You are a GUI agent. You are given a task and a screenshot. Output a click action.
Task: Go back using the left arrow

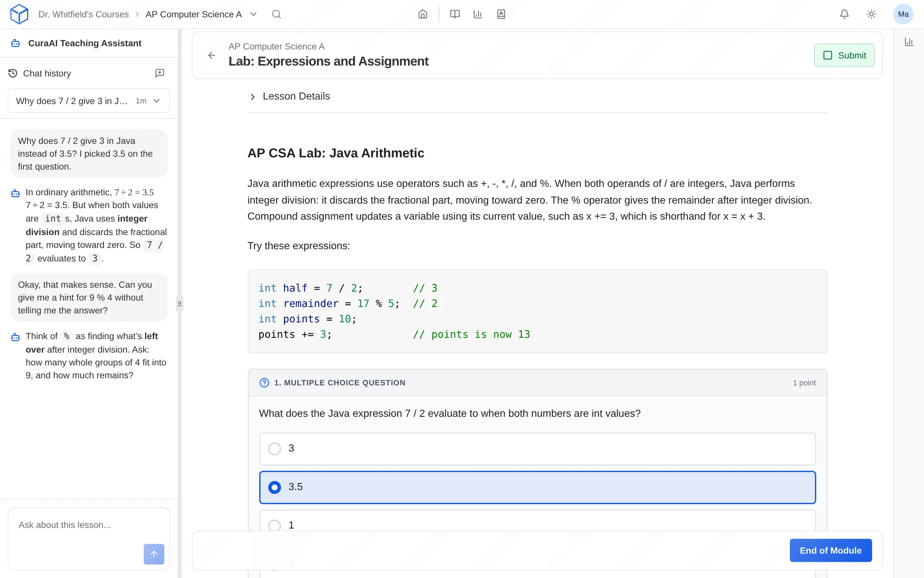tap(212, 55)
